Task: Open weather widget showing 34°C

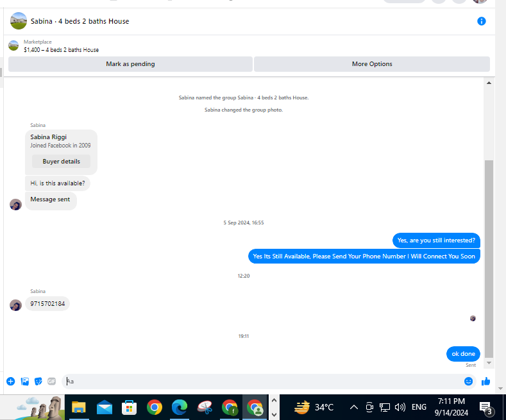Action: click(314, 407)
